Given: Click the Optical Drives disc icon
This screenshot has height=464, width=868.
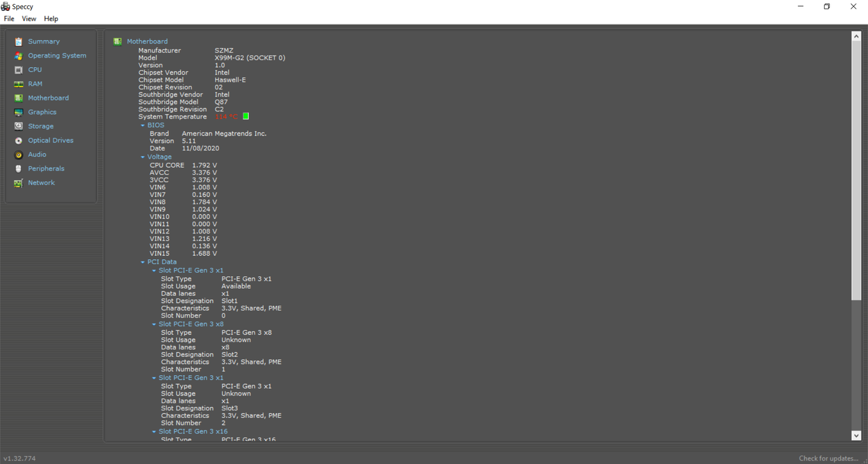Looking at the screenshot, I should coord(18,140).
